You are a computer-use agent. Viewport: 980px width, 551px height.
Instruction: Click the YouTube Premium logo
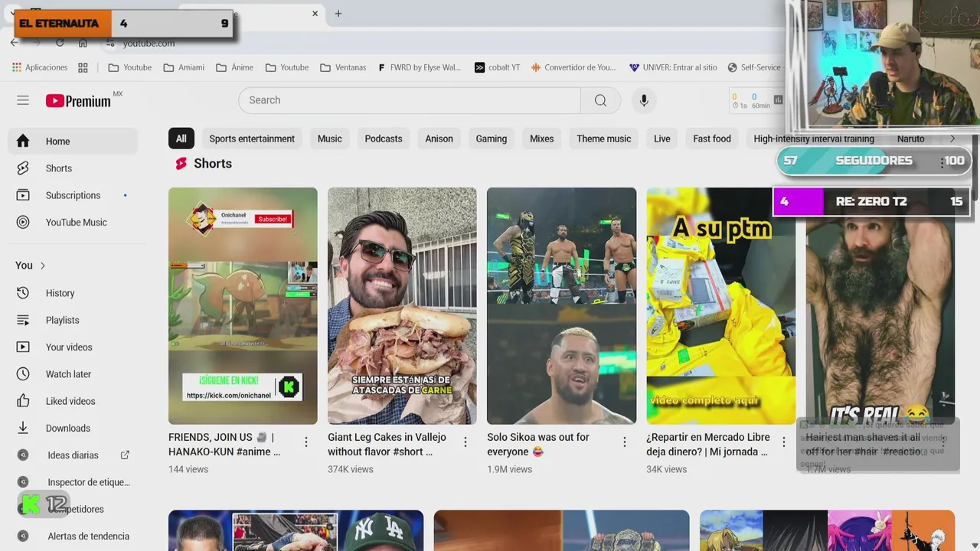78,101
